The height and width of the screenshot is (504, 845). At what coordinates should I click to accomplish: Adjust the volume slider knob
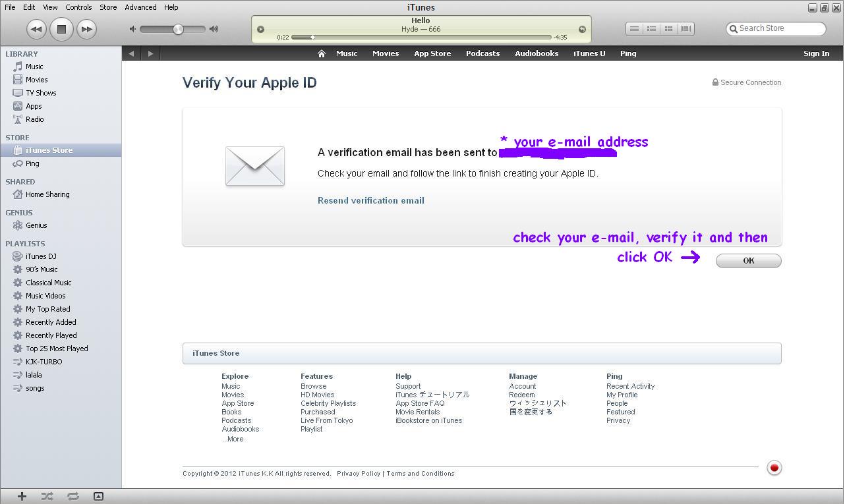click(178, 29)
